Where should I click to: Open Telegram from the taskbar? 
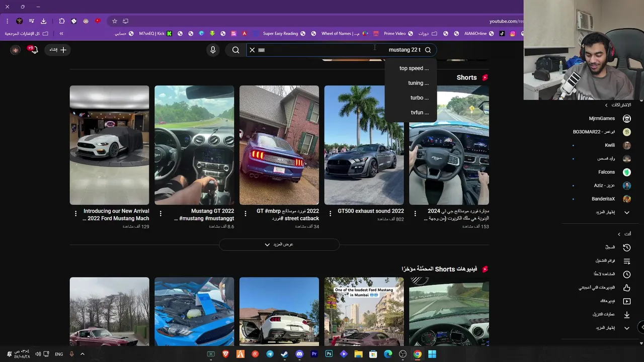[x=270, y=354]
